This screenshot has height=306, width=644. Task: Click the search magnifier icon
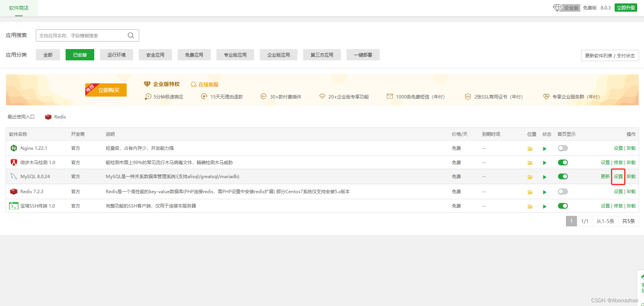(131, 35)
